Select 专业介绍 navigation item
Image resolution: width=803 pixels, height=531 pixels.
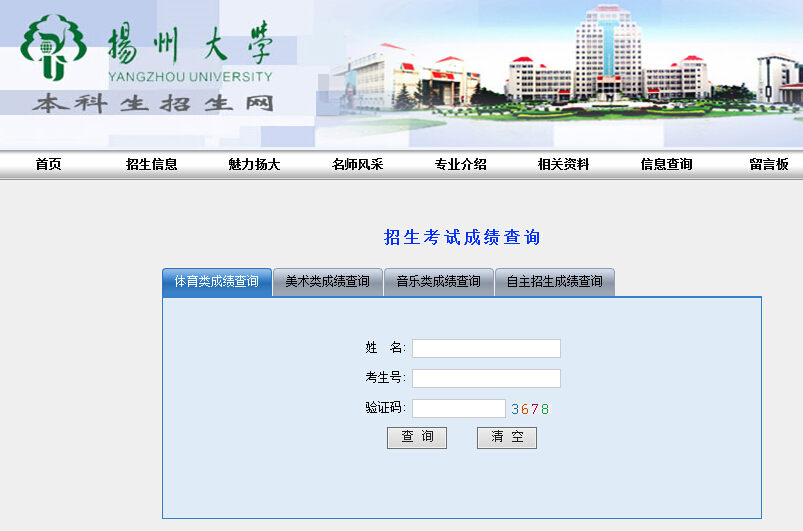click(460, 164)
